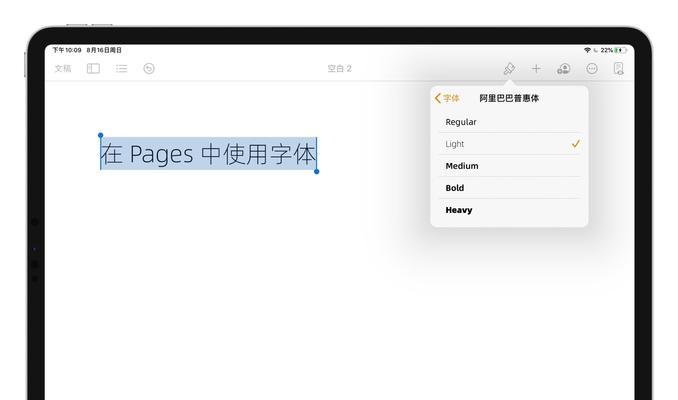Go back to 文稿 documents
This screenshot has height=400, width=678.
pos(63,68)
